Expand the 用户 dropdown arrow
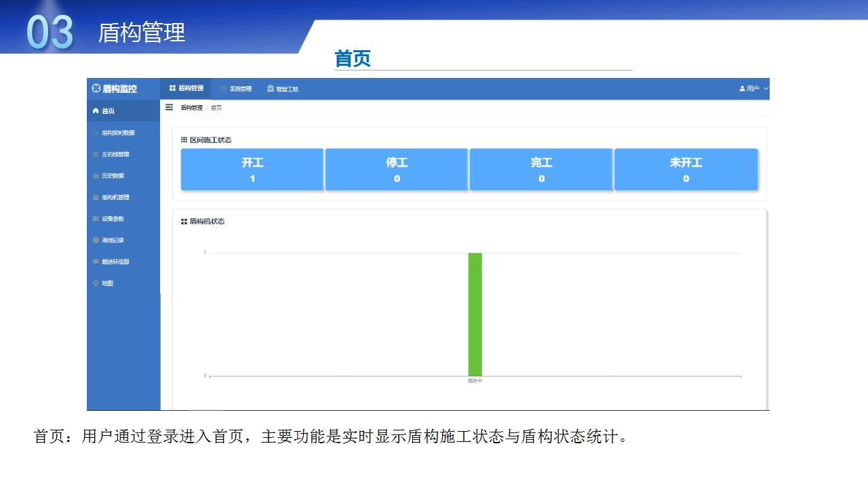 766,89
